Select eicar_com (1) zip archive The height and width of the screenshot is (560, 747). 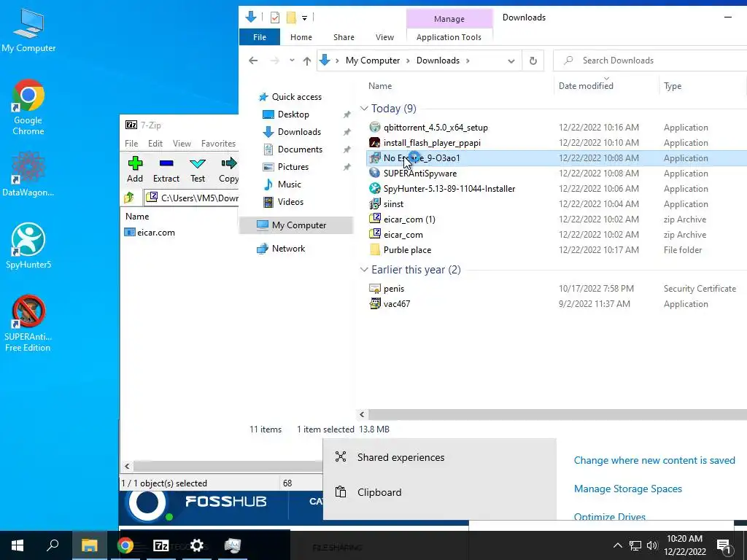click(x=409, y=219)
